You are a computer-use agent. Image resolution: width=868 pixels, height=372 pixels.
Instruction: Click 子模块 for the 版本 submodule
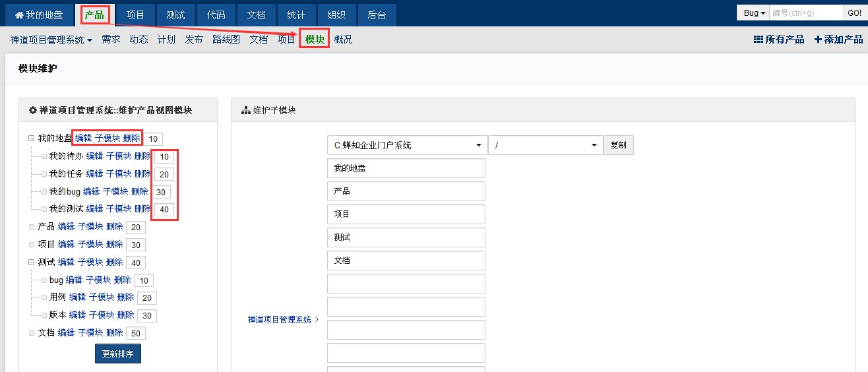click(x=102, y=315)
